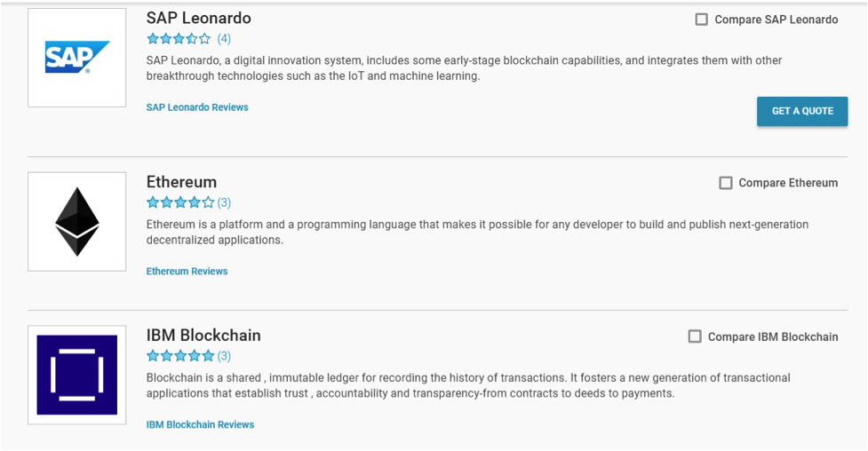Check the Compare SAP Leonardo checkbox
Viewport: 868px width, 451px height.
(x=701, y=20)
